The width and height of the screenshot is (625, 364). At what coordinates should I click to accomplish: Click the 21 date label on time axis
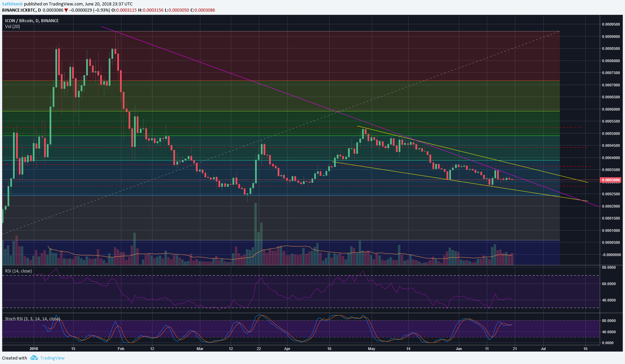515,349
